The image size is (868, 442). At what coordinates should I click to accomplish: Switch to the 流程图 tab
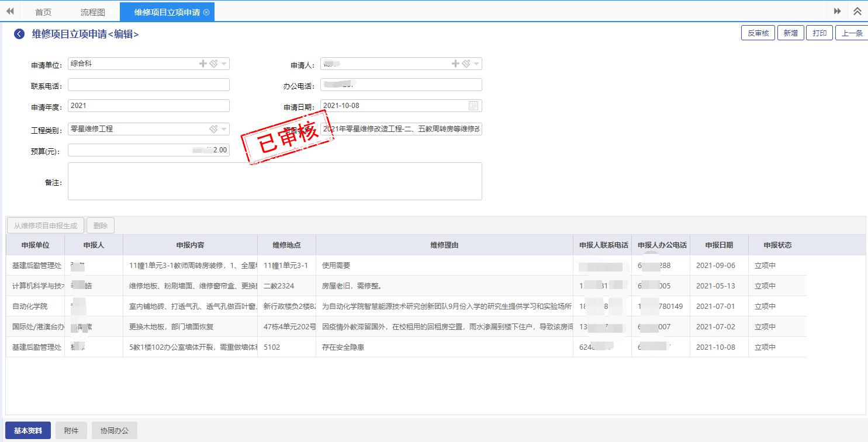[92, 12]
